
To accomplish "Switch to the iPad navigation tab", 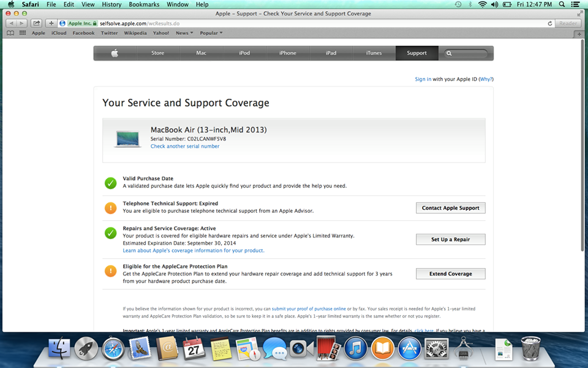I will [x=331, y=53].
